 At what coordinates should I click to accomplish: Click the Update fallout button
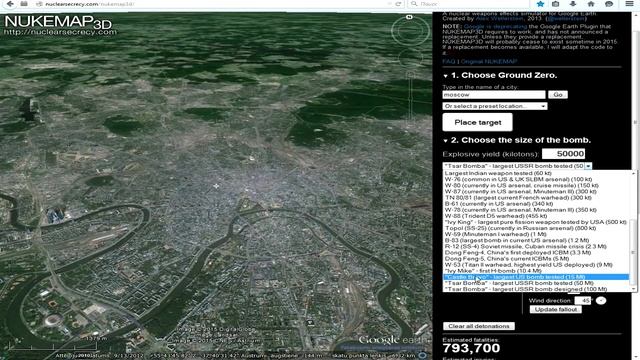(x=556, y=309)
